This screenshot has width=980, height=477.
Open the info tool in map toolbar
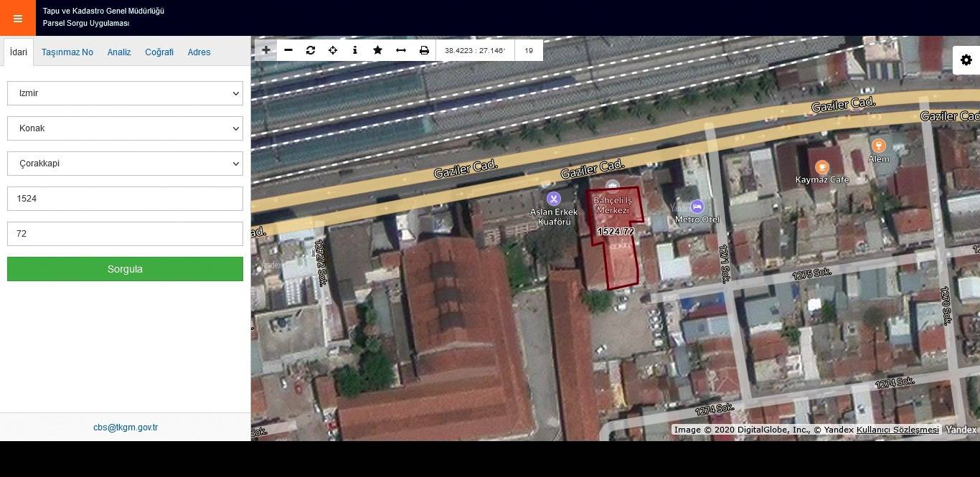coord(355,50)
